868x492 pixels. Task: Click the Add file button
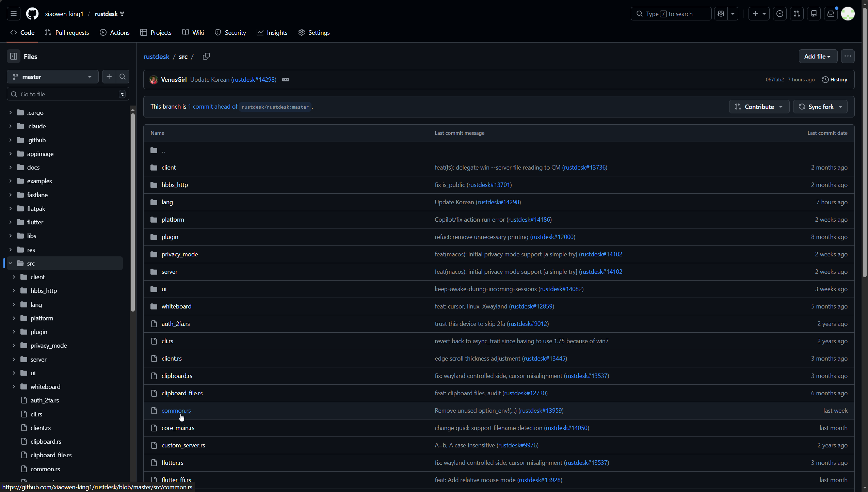pyautogui.click(x=817, y=56)
